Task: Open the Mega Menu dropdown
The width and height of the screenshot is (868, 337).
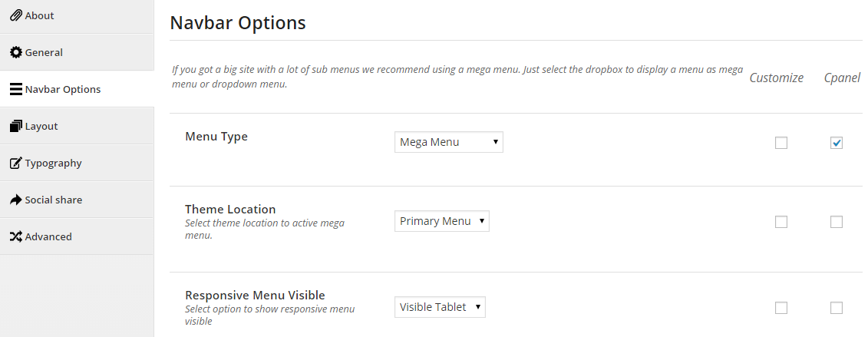Action: pos(449,142)
